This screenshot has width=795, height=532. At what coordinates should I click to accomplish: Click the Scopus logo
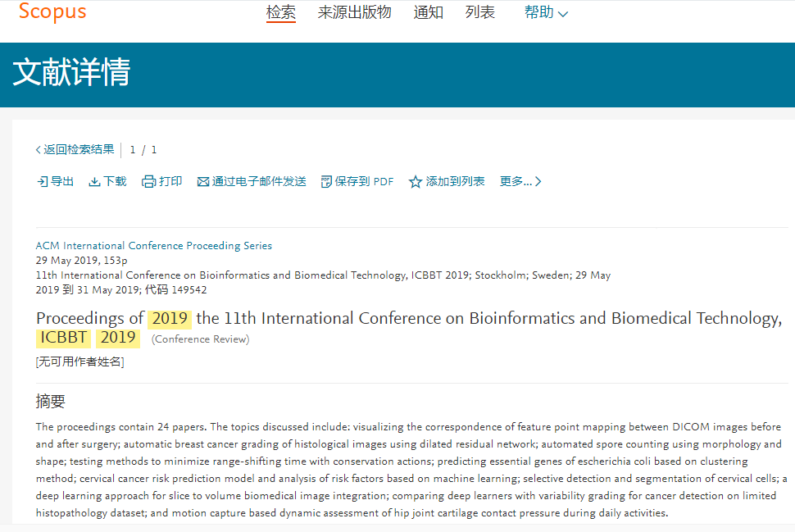(52, 11)
